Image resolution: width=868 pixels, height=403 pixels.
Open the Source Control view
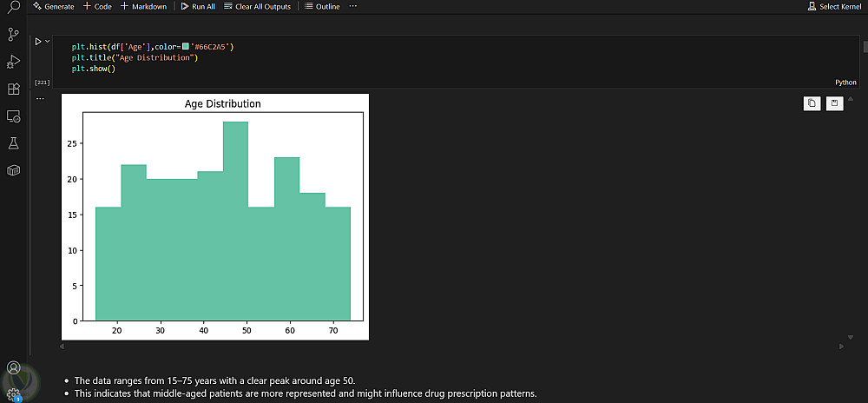pyautogui.click(x=13, y=35)
